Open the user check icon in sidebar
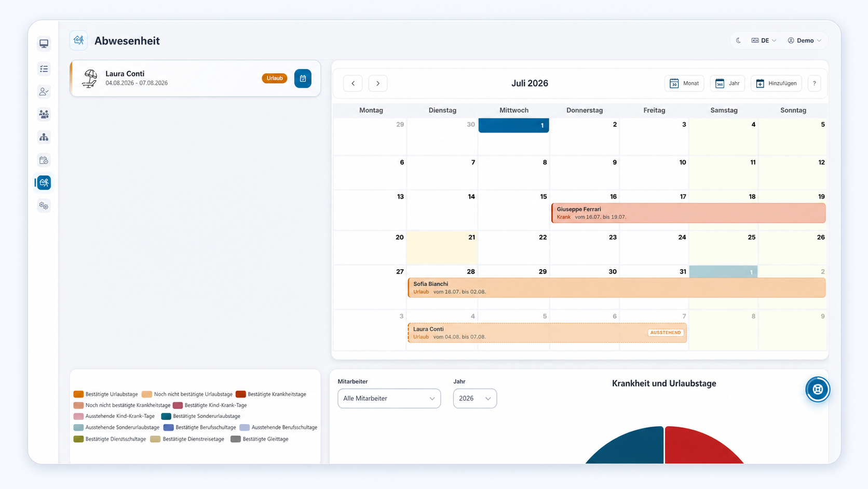Image resolution: width=868 pixels, height=489 pixels. (x=44, y=91)
